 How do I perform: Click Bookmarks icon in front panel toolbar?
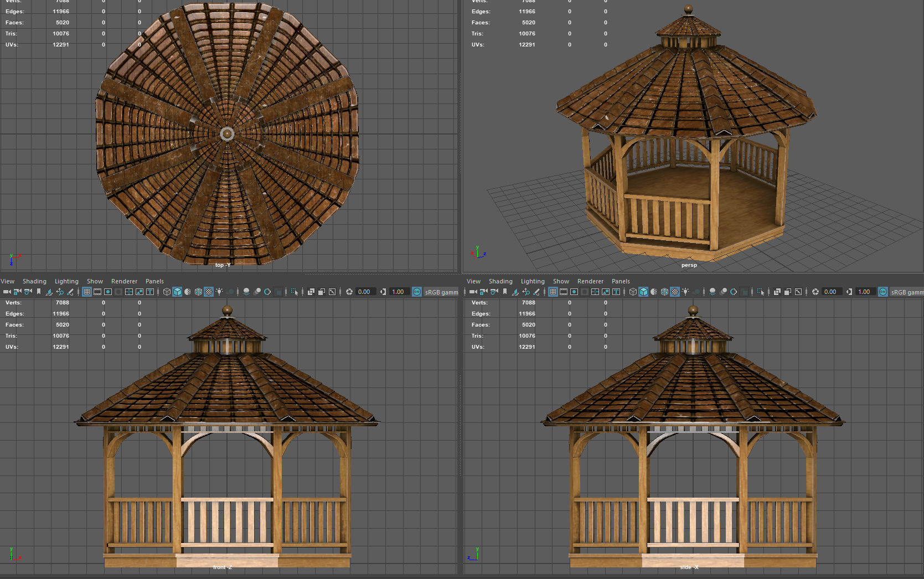click(x=39, y=292)
